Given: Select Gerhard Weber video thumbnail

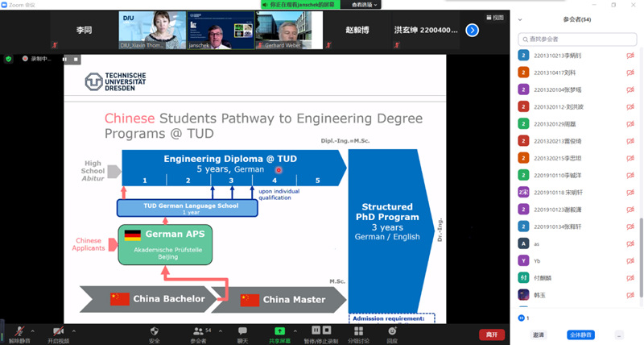Looking at the screenshot, I should [289, 30].
